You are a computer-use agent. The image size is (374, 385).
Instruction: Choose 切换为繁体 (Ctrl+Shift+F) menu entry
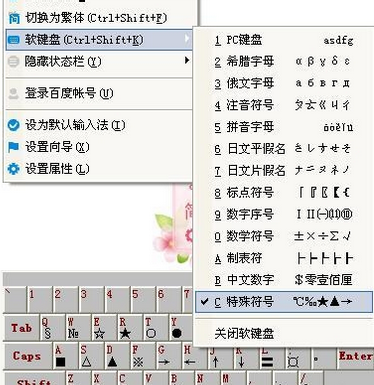click(x=99, y=18)
